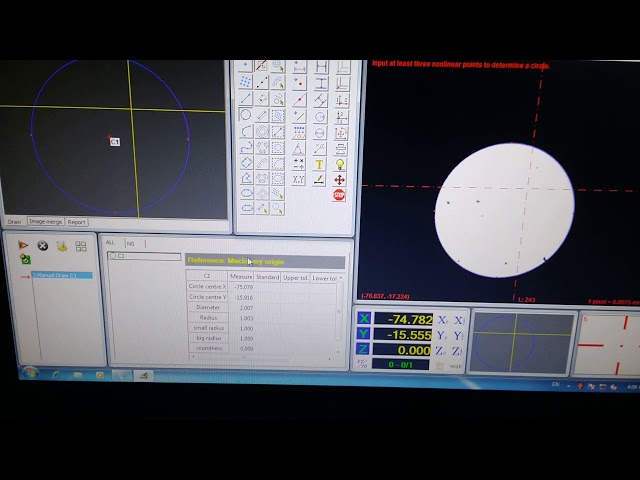Zero the Y axis with blue Y button
Image resolution: width=640 pixels, height=480 pixels.
(364, 334)
